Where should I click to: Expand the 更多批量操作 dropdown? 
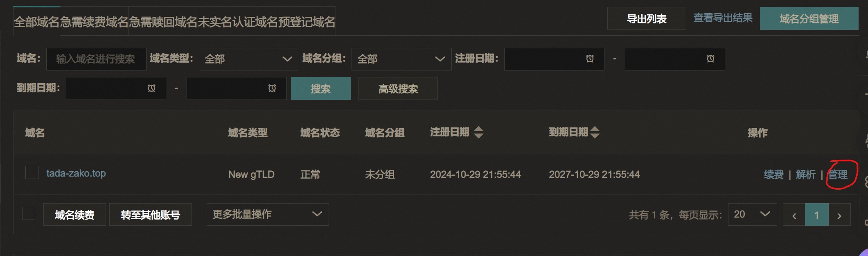268,214
